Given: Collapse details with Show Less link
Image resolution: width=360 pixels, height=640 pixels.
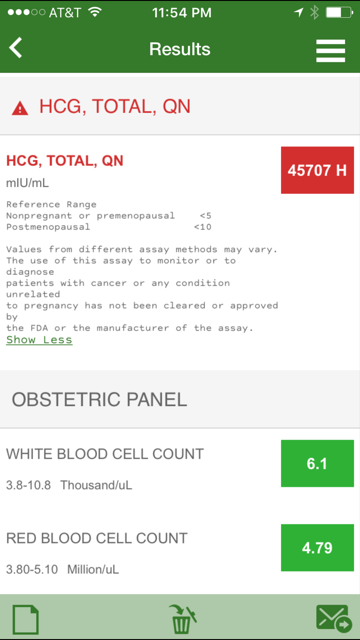Looking at the screenshot, I should (x=39, y=340).
